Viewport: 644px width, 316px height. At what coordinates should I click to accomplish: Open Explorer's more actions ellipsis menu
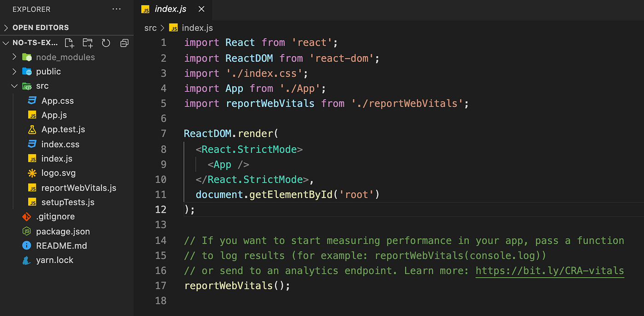coord(116,9)
